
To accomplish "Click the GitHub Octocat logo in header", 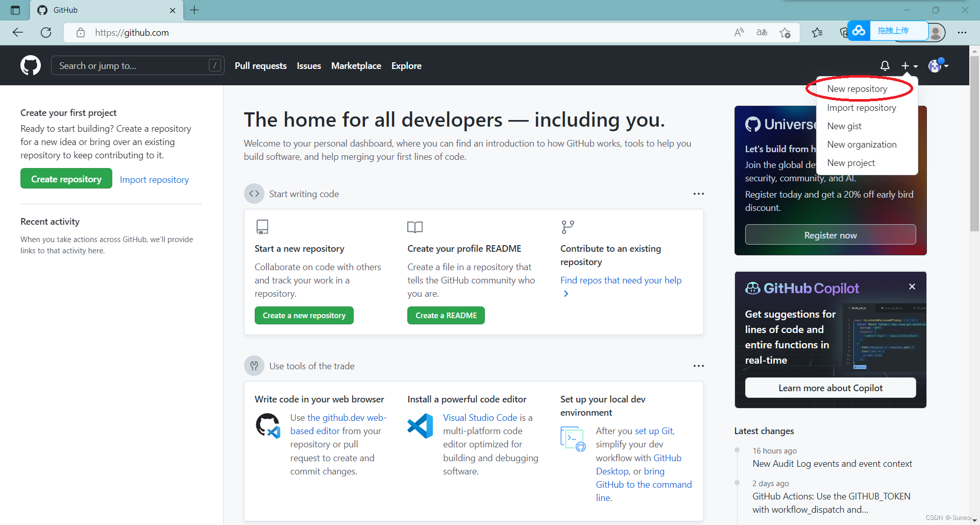I will [x=31, y=65].
